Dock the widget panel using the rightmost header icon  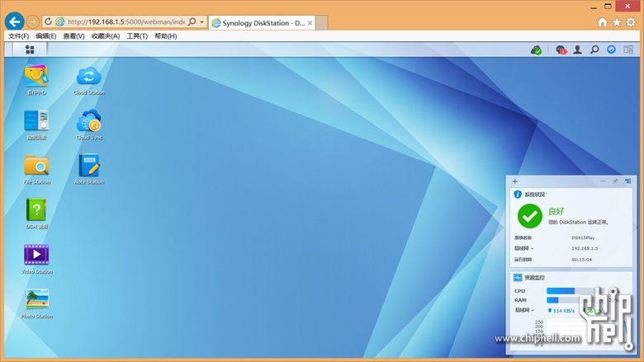click(627, 181)
